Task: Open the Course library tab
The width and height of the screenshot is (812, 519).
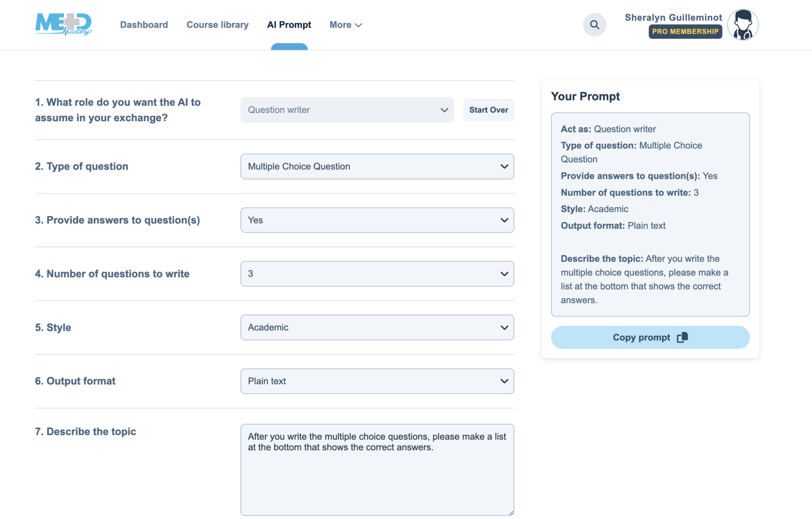Action: [x=217, y=25]
